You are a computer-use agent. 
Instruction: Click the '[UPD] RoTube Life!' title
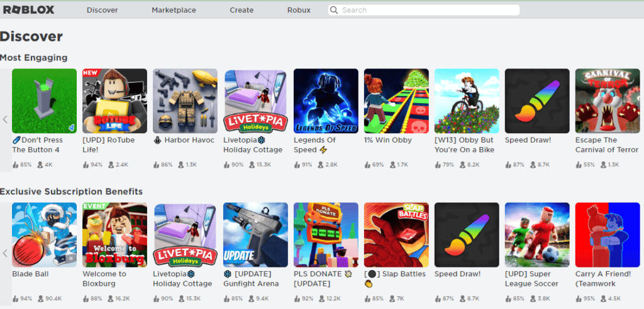pyautogui.click(x=109, y=145)
